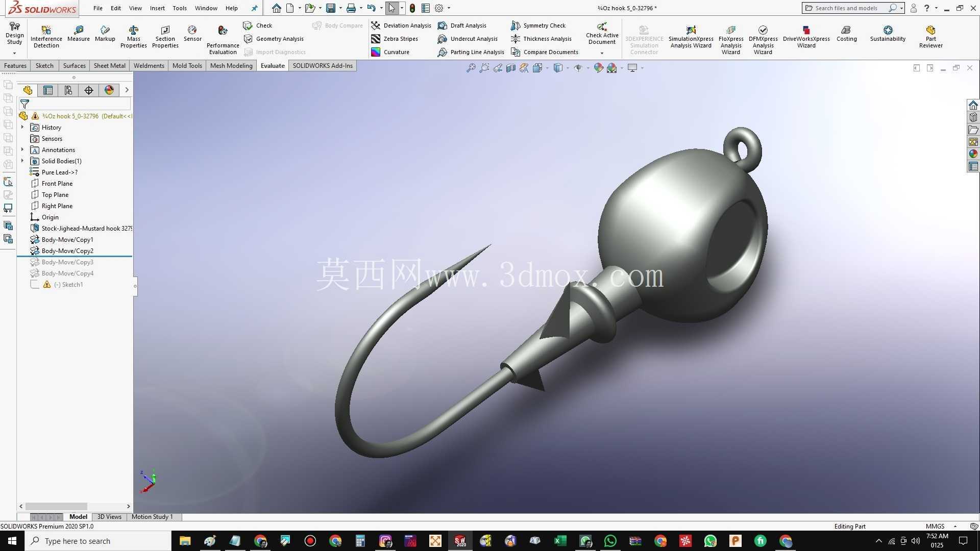Open the ConfigurationManager tab
Screen dimensions: 980x551
68,90
